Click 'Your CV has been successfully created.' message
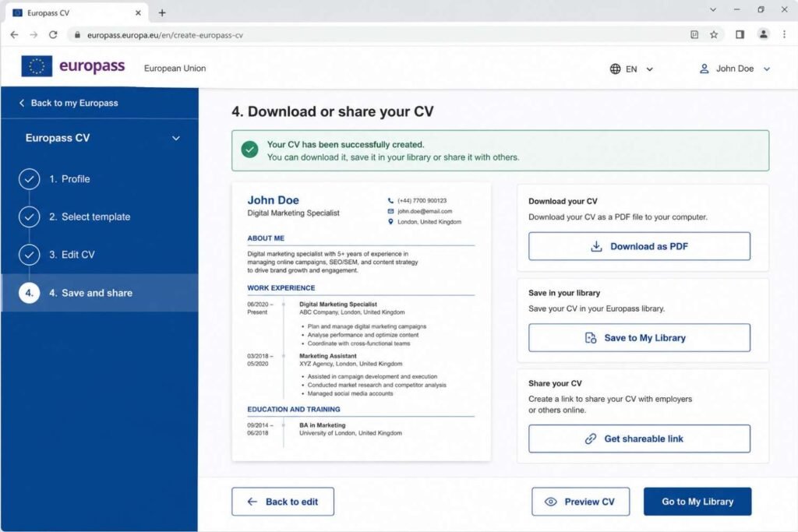 coord(345,144)
